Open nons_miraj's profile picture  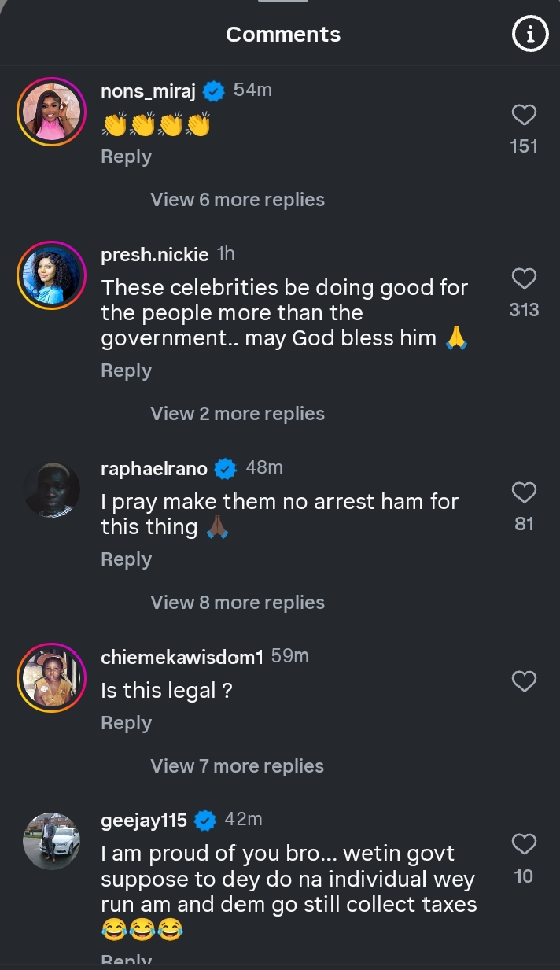[x=51, y=112]
